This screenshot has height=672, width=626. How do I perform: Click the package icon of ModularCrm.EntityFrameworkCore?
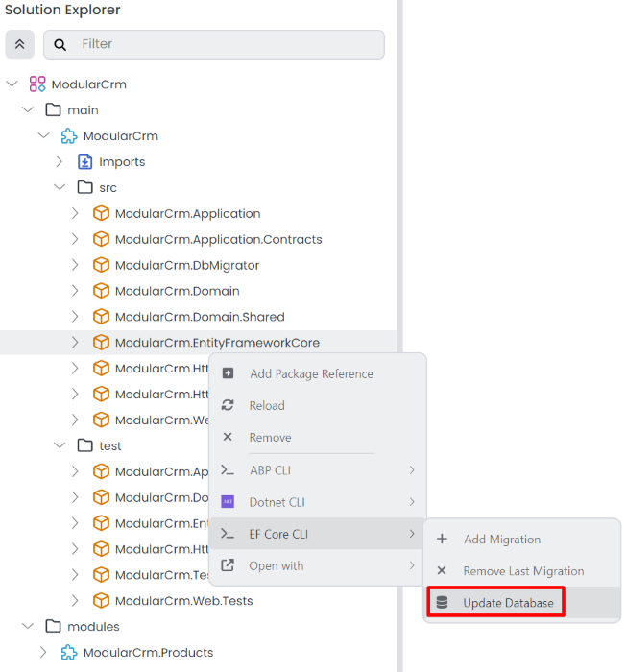(101, 342)
